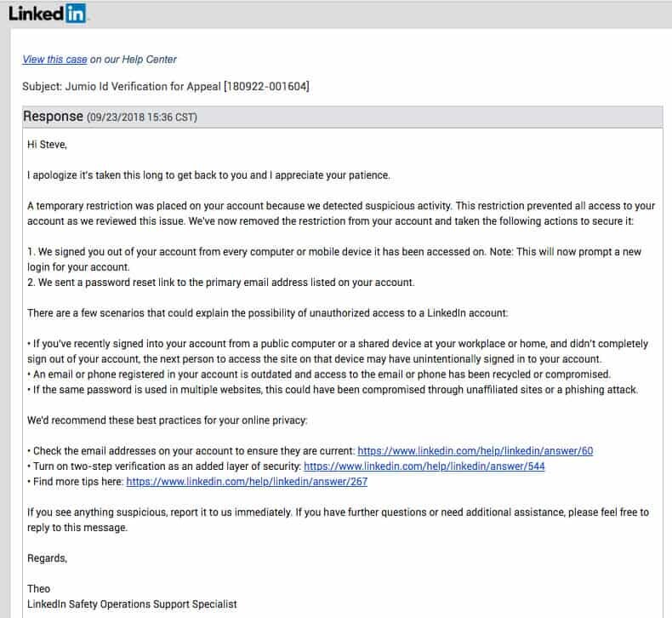Click the "Response" header label
672x618 pixels.
click(53, 116)
